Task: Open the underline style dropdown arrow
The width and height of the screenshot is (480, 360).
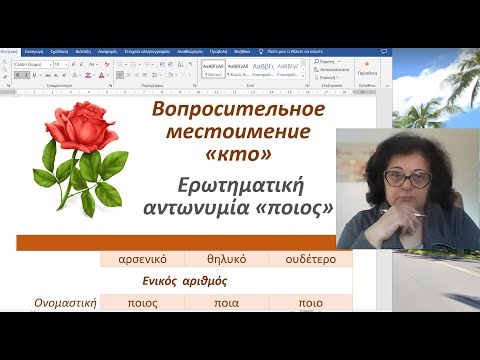Action: coord(40,75)
